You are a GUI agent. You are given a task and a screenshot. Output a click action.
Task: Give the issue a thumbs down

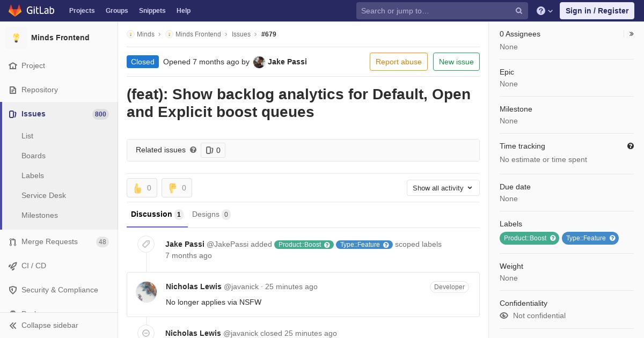[x=177, y=188]
